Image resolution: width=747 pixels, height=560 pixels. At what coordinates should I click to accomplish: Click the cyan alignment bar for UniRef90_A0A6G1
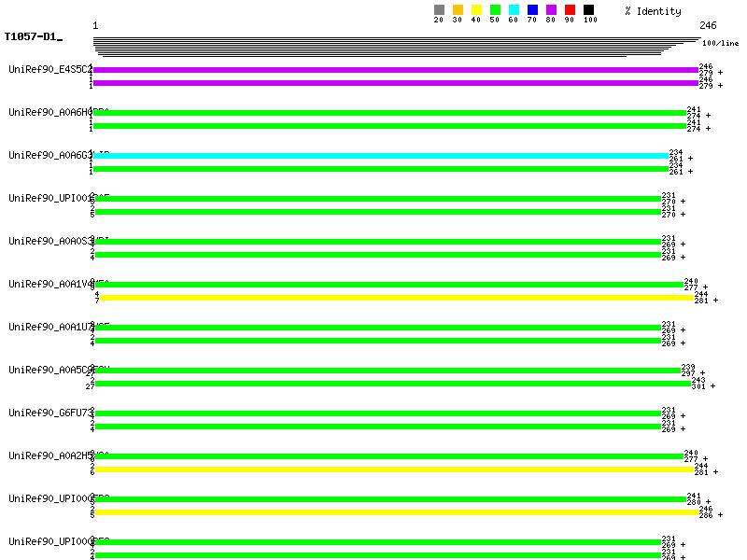point(381,156)
